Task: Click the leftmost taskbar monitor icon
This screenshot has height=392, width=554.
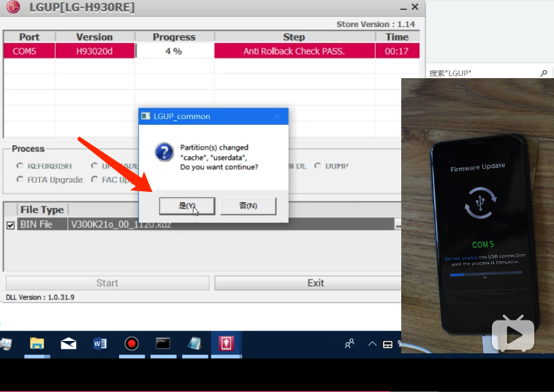Action: coord(6,344)
